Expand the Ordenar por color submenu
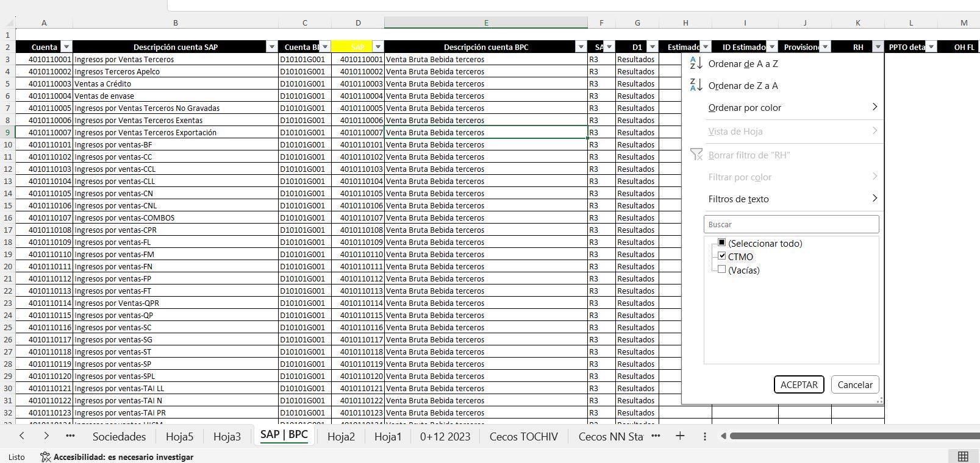The width and height of the screenshot is (980, 463). tap(874, 107)
